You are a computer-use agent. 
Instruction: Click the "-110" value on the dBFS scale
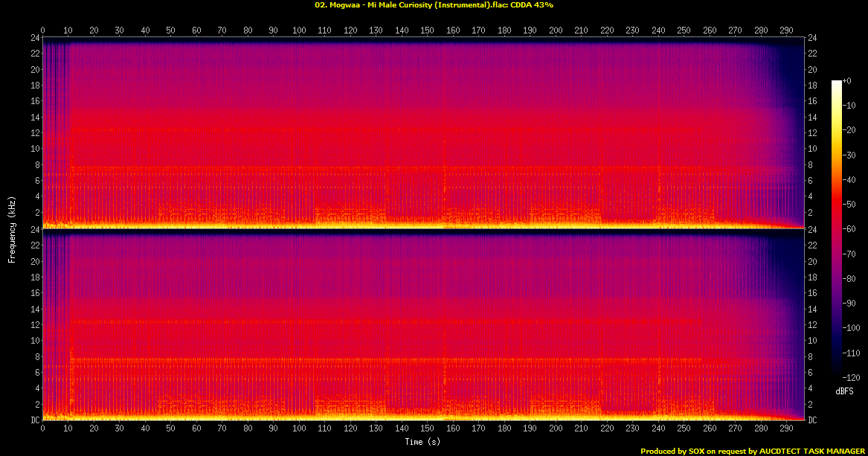[x=852, y=353]
